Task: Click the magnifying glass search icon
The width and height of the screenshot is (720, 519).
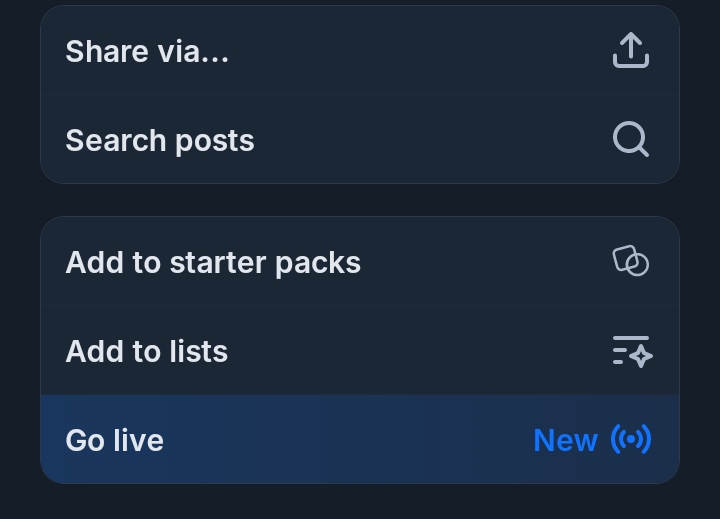Action: [630, 140]
